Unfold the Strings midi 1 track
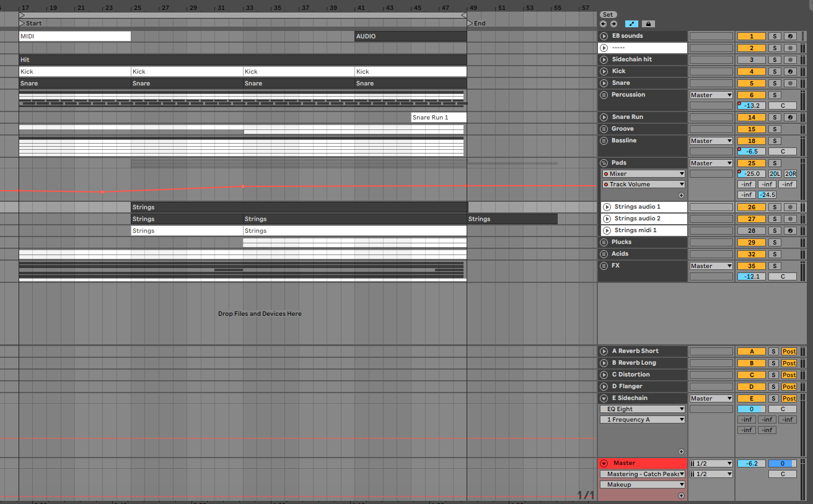The width and height of the screenshot is (813, 504). (607, 230)
